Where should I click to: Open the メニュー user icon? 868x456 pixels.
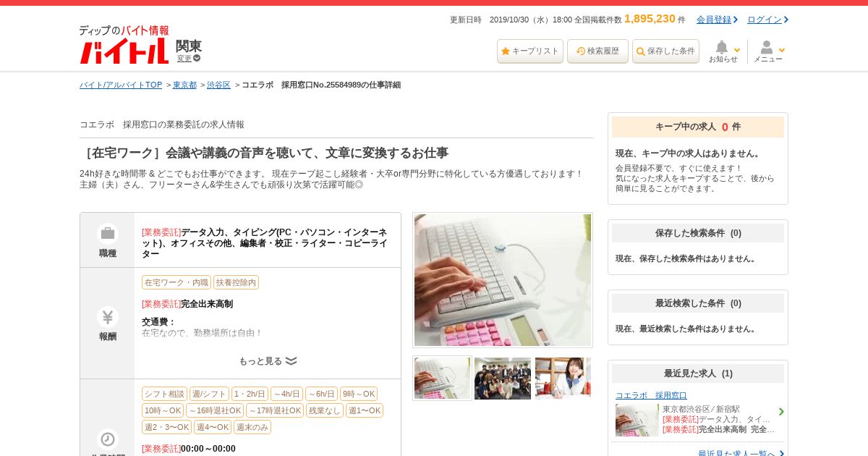pos(766,48)
